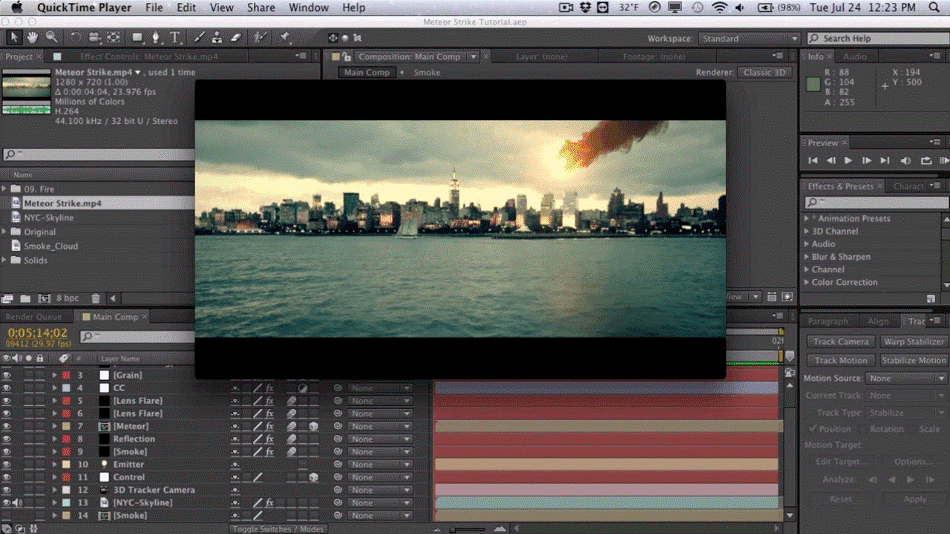Hide the Emitter layer eye
950x534 pixels.
(7, 464)
